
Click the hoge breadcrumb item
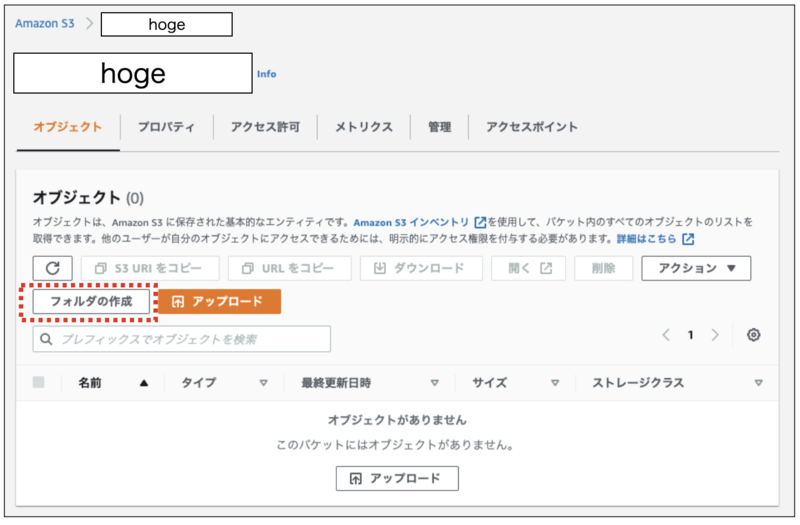166,24
